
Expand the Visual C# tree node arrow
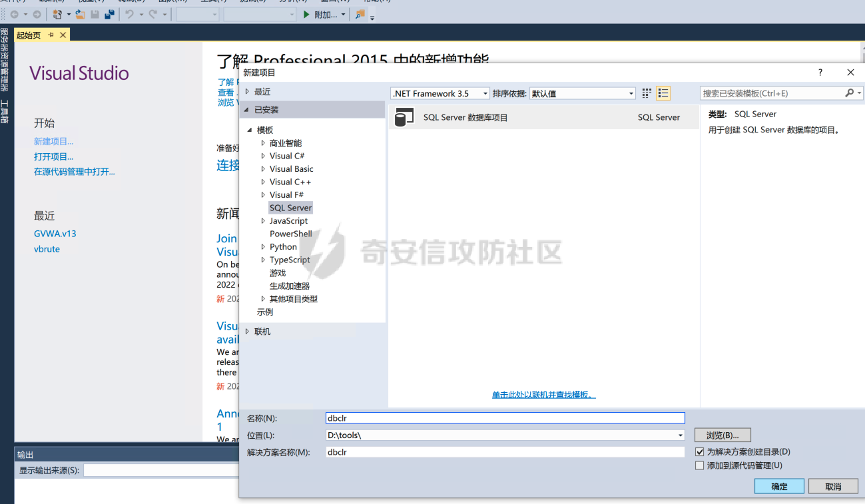(x=263, y=156)
